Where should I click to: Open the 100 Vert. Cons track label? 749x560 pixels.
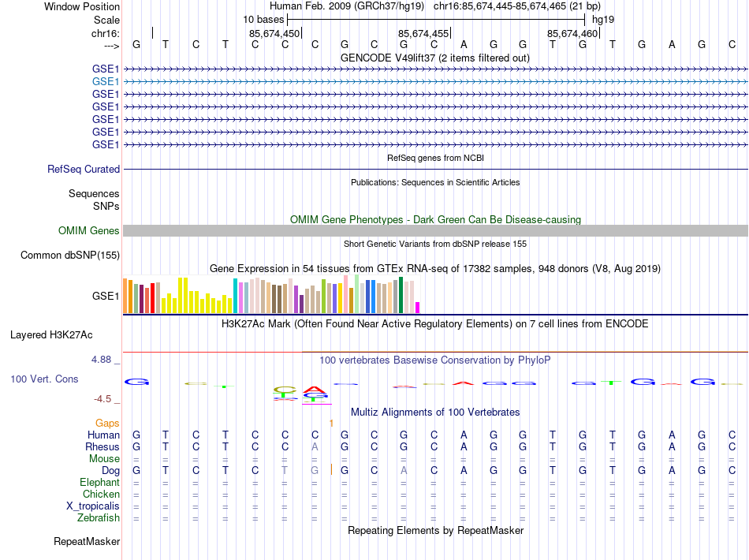44,379
